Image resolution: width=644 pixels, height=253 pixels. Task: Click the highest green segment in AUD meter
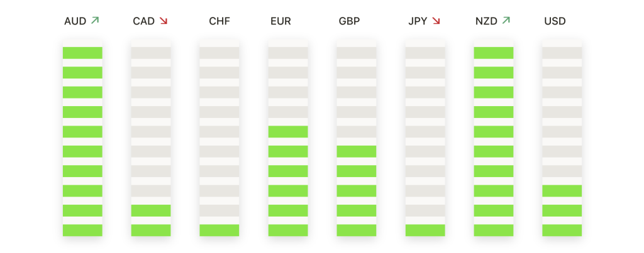pyautogui.click(x=82, y=53)
